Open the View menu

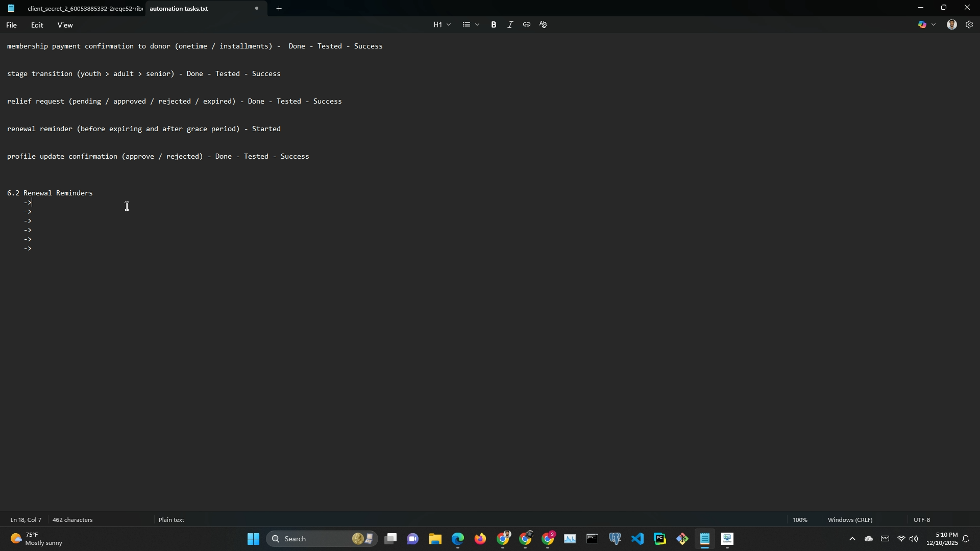click(x=65, y=25)
